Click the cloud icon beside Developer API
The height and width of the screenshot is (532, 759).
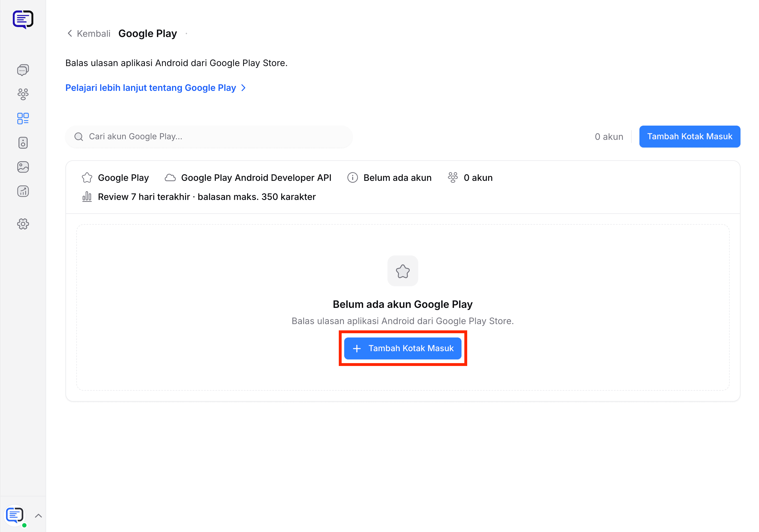click(170, 177)
